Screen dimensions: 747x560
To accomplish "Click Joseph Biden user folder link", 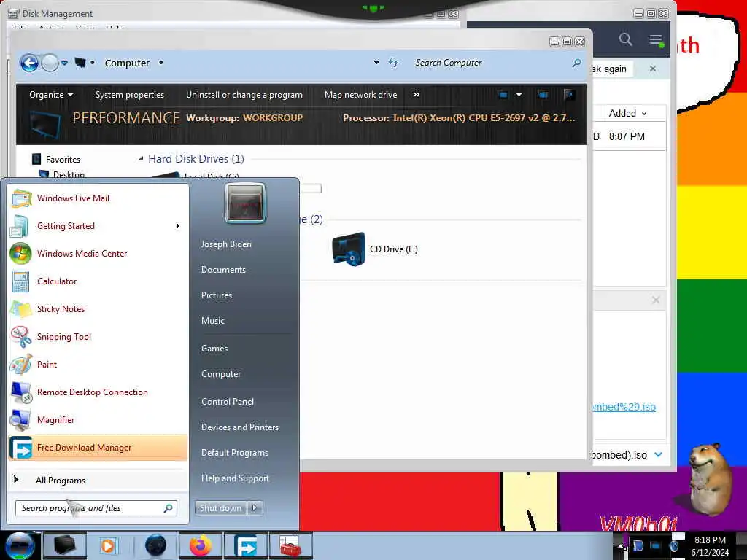I will tap(226, 244).
